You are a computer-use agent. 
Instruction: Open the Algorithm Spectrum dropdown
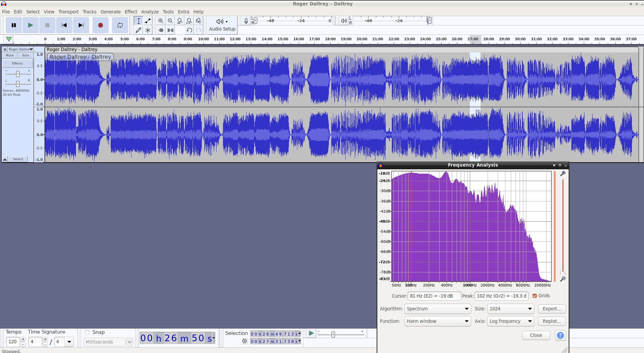(x=438, y=309)
